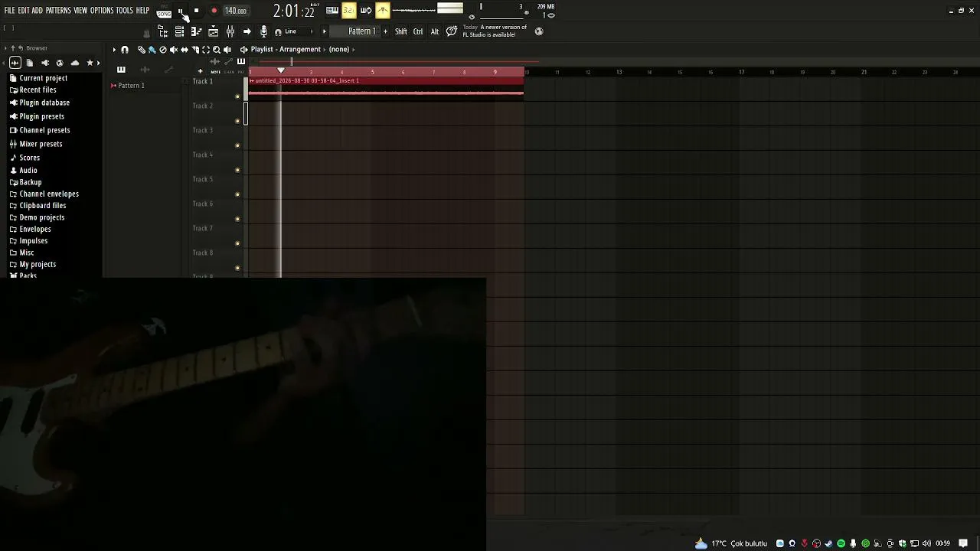Viewport: 980px width, 551px height.
Task: Choose the Select tool
Action: [x=206, y=50]
